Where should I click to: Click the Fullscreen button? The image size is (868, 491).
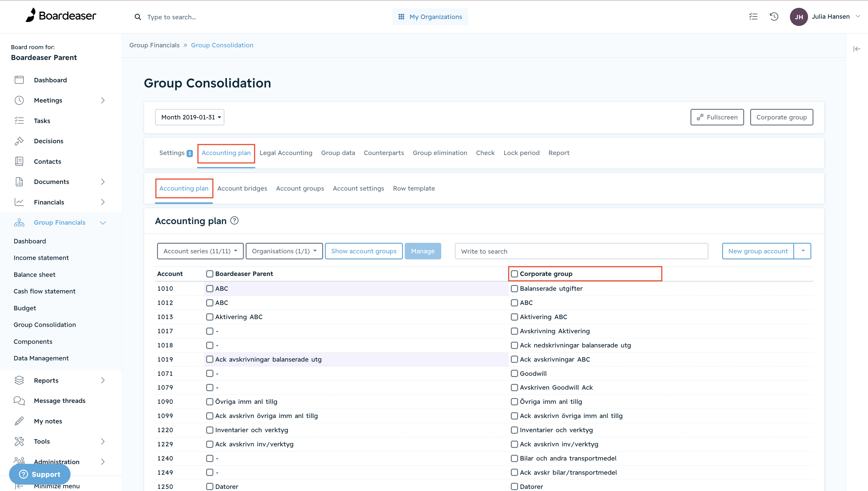pyautogui.click(x=717, y=117)
